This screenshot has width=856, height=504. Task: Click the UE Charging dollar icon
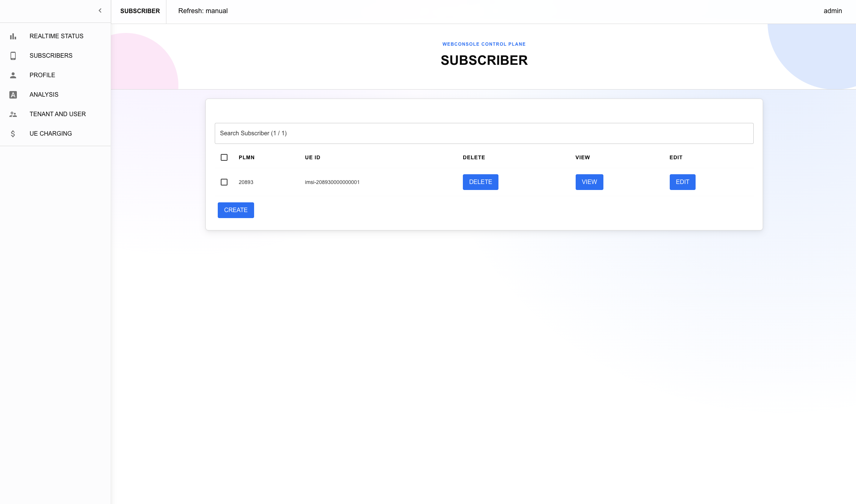click(13, 134)
